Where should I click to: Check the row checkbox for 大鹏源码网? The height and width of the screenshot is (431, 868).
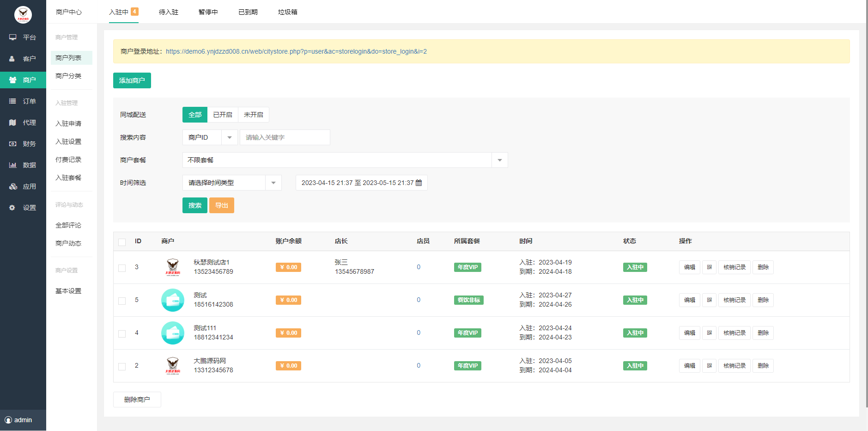(x=122, y=366)
